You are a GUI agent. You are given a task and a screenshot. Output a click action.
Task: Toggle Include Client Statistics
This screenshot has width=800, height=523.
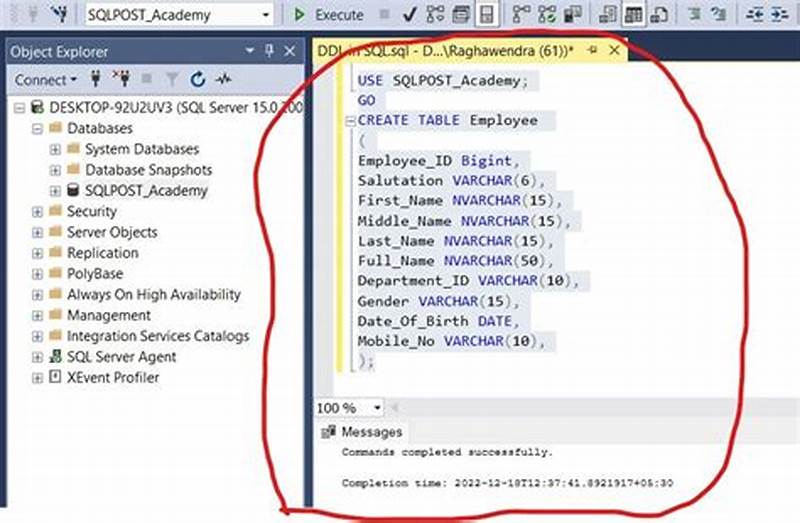[x=573, y=15]
